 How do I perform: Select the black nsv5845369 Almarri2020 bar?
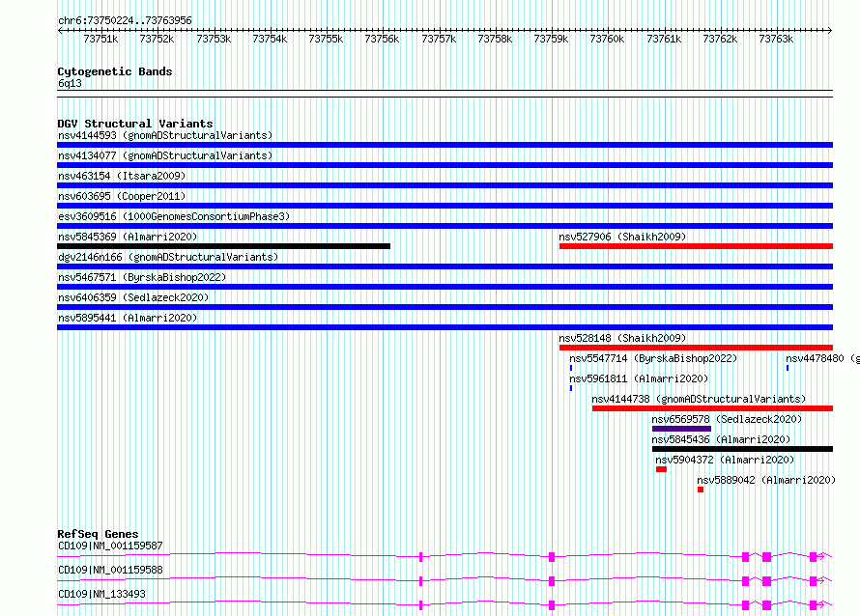[x=224, y=246]
